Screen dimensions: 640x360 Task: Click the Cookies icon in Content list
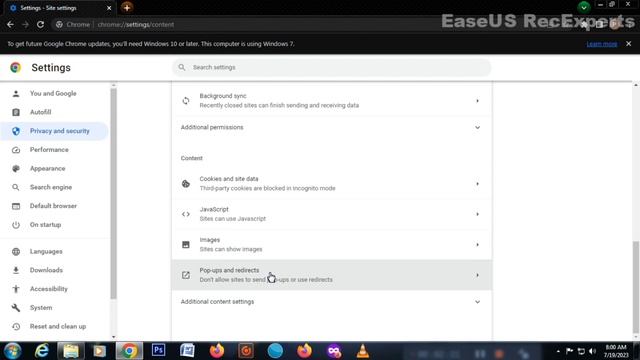186,184
